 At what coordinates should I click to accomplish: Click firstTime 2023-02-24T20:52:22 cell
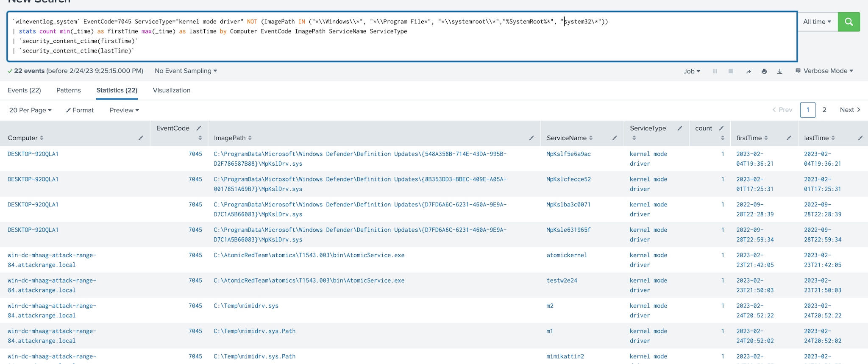point(755,311)
